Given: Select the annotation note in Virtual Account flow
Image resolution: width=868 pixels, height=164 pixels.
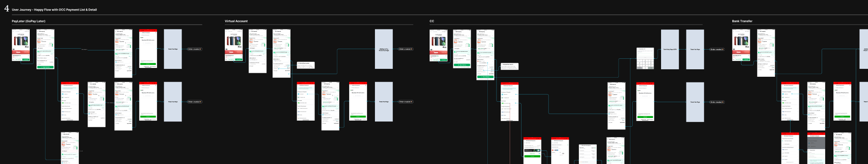Looking at the screenshot, I should pyautogui.click(x=305, y=65).
